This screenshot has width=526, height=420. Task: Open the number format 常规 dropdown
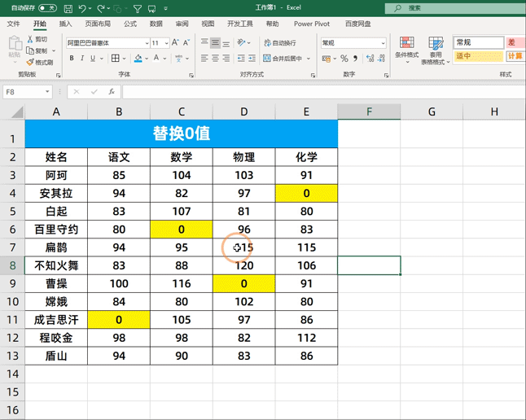click(x=383, y=43)
